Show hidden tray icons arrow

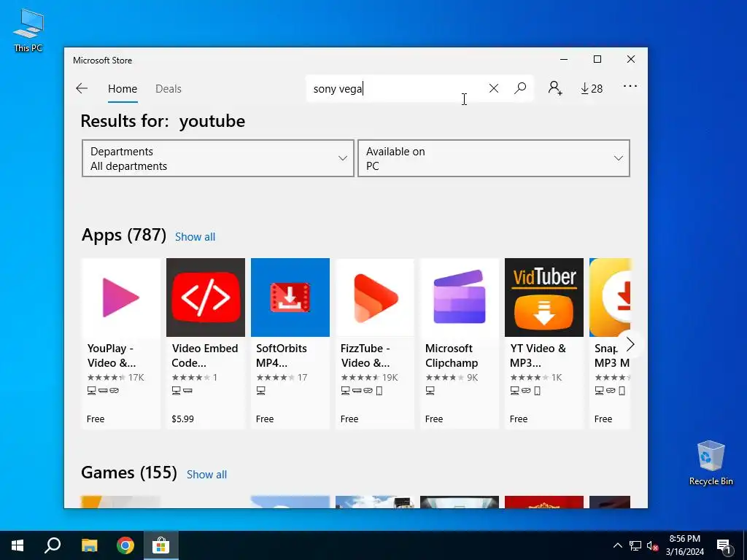(617, 545)
